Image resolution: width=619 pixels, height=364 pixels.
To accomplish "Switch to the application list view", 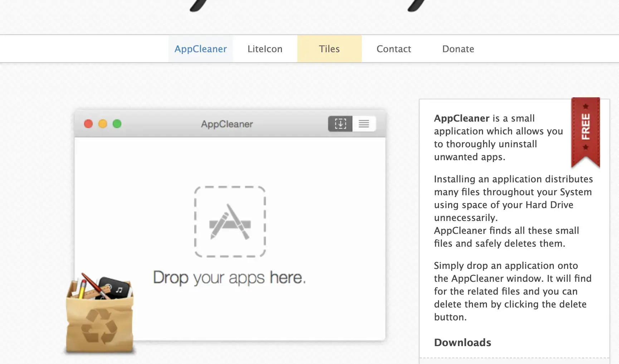I will tap(364, 124).
